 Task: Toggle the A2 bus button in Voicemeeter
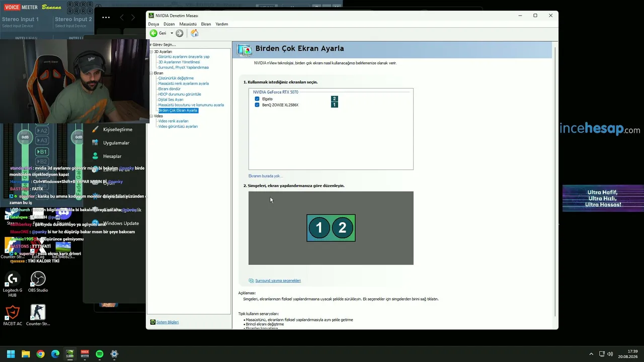(x=42, y=131)
